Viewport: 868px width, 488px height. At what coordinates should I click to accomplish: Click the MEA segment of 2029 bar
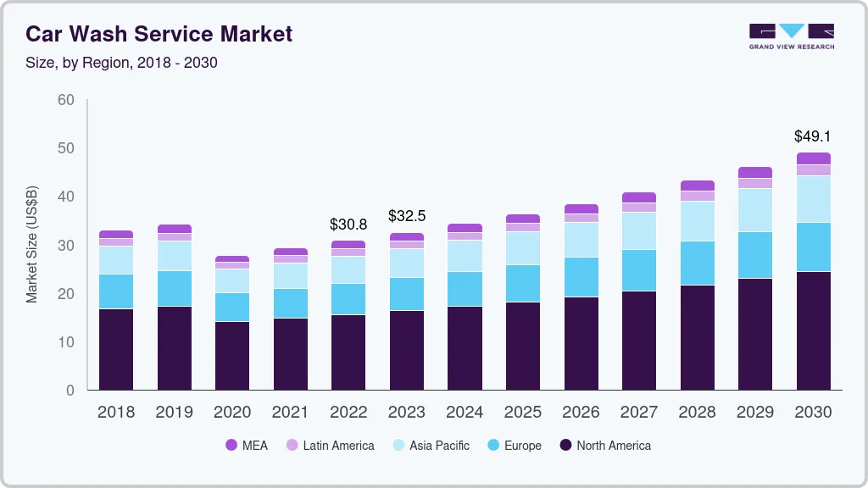pyautogui.click(x=754, y=172)
